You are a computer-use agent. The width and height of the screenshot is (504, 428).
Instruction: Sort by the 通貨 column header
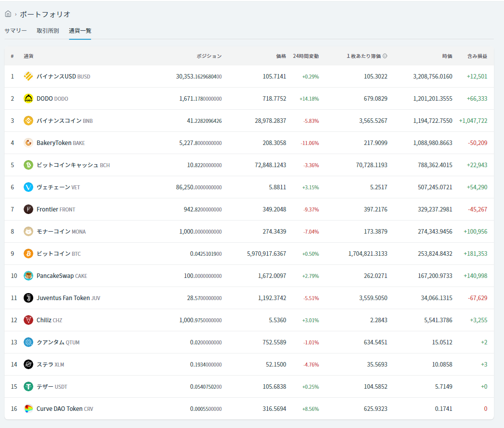[x=29, y=56]
